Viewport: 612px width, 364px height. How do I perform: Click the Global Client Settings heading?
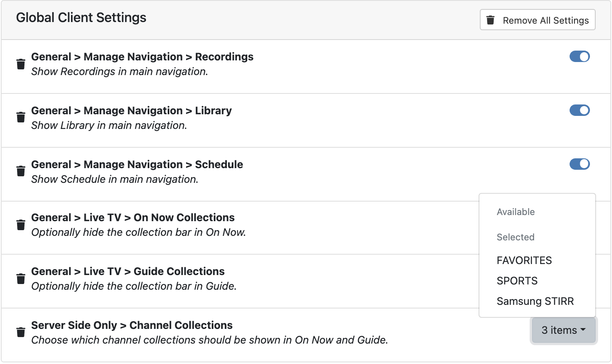pyautogui.click(x=81, y=18)
